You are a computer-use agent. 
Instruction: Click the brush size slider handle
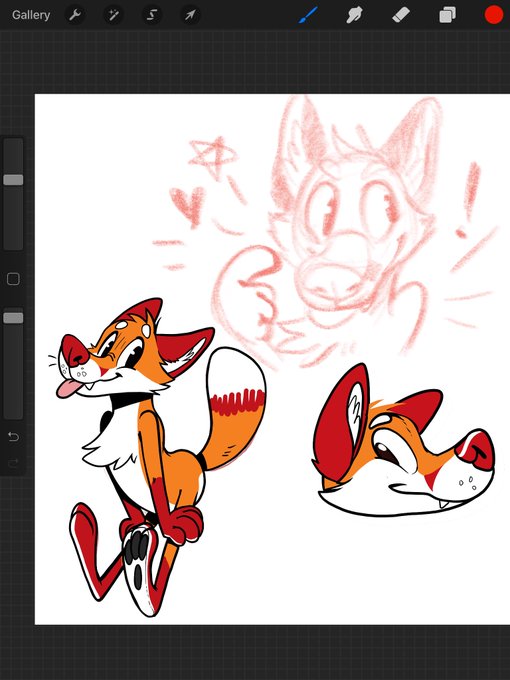(x=13, y=180)
